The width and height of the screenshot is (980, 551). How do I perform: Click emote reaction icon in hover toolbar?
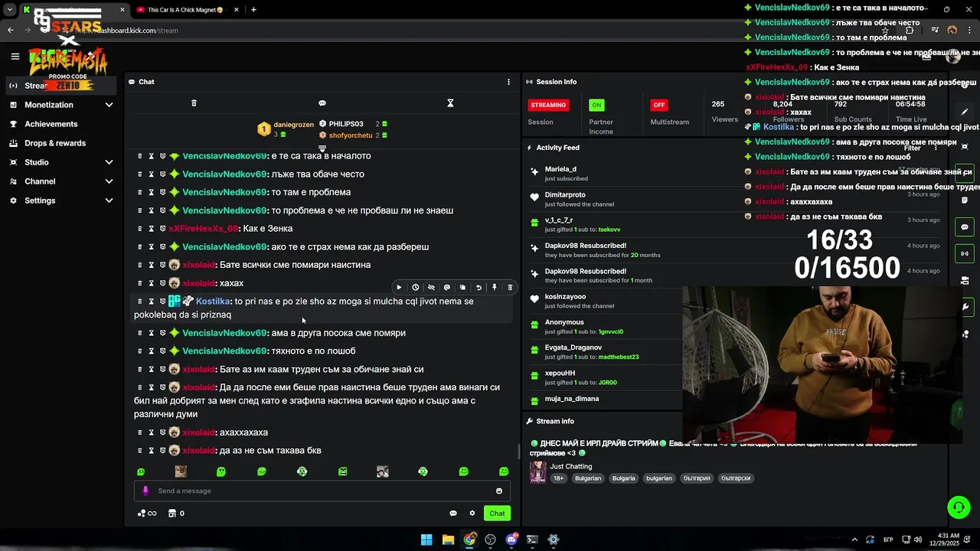447,288
